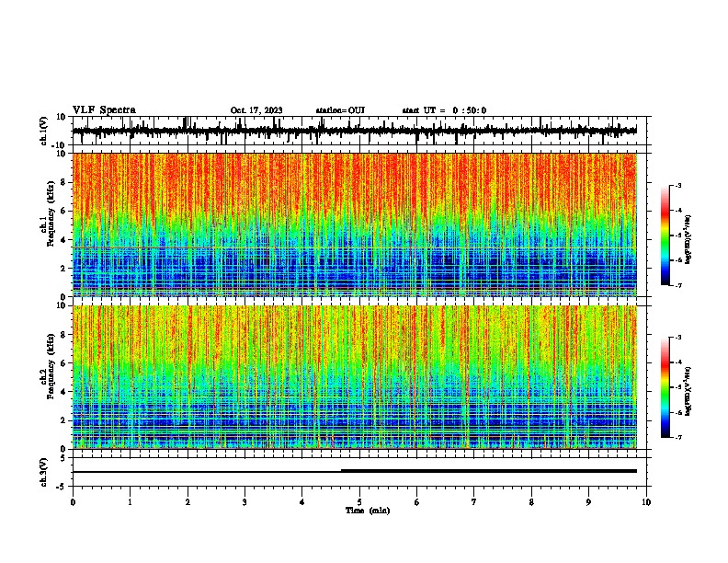Click the date 'Oct. 17, 2023'
This screenshot has height=563, width=728.
pos(256,110)
